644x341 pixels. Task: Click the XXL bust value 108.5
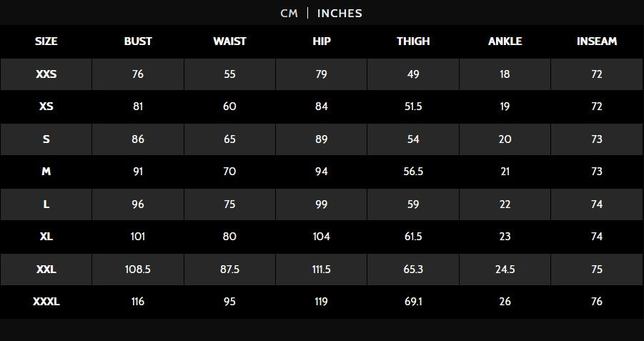click(138, 270)
